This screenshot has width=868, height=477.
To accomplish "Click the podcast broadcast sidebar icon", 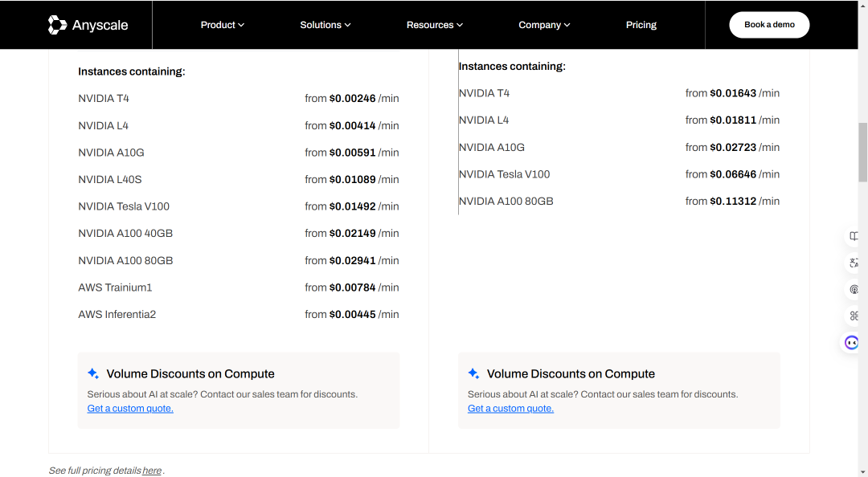I will coord(854,289).
